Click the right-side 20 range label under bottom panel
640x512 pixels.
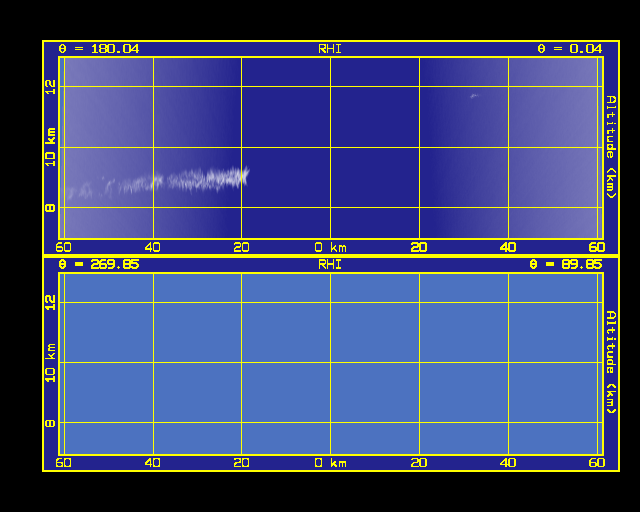point(419,463)
